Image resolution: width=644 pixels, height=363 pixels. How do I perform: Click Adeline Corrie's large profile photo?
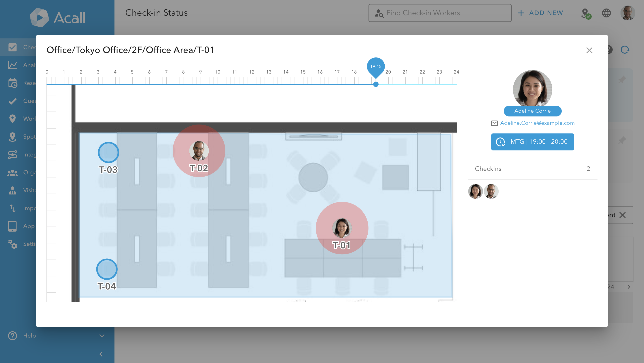coord(532,89)
